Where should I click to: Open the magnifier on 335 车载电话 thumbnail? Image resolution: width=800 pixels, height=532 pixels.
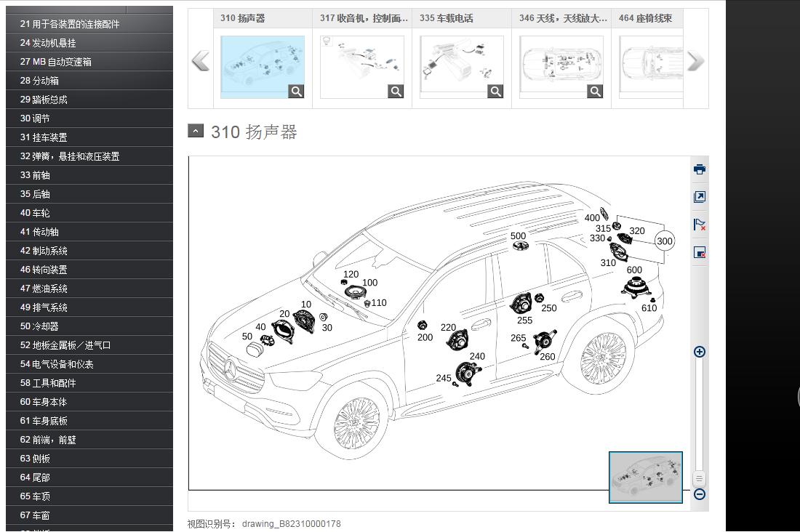[x=495, y=91]
